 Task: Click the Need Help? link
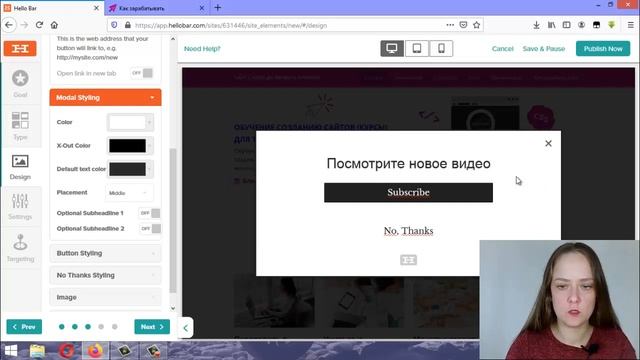pos(202,49)
